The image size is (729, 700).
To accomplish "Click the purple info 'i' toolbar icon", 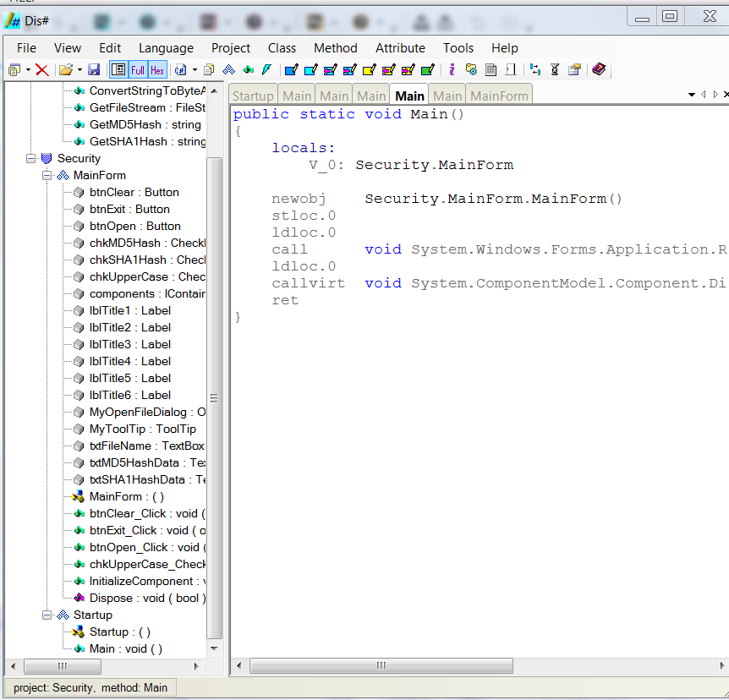I will [x=452, y=69].
